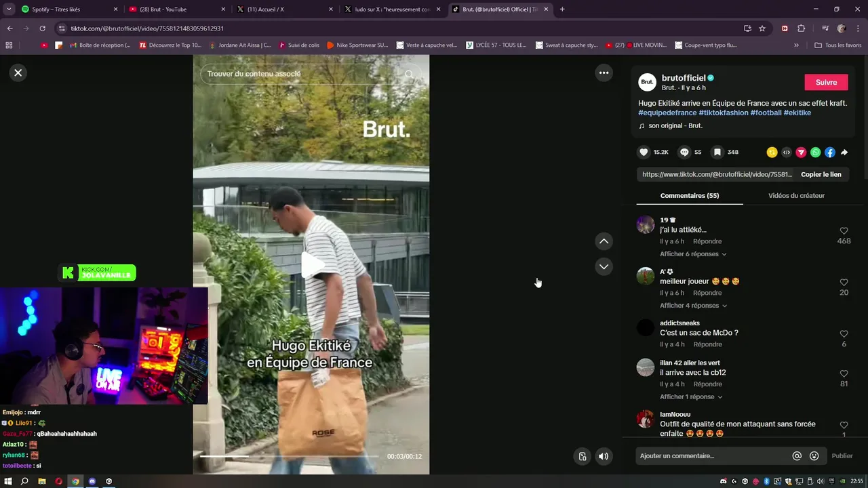Click the Publier button
868x488 pixels.
tap(842, 456)
